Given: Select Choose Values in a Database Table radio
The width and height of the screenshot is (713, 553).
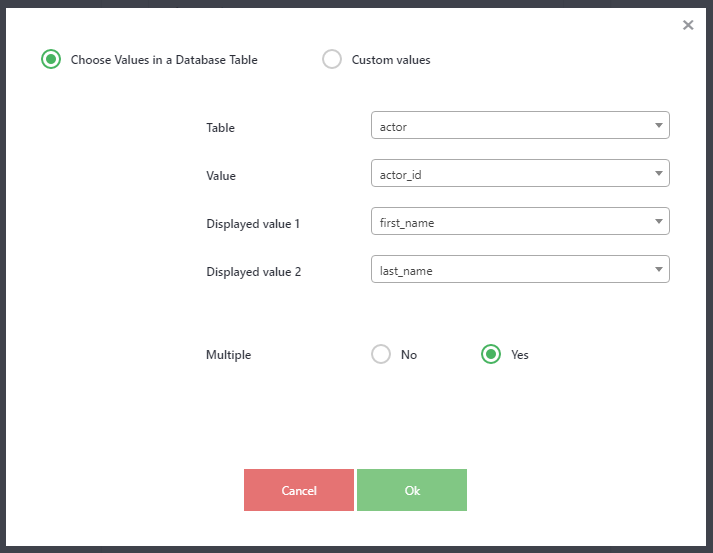Looking at the screenshot, I should tap(51, 59).
